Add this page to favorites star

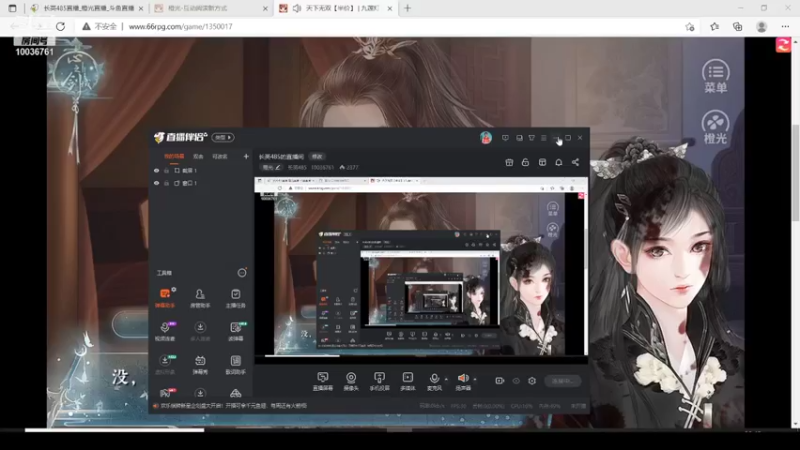point(690,27)
